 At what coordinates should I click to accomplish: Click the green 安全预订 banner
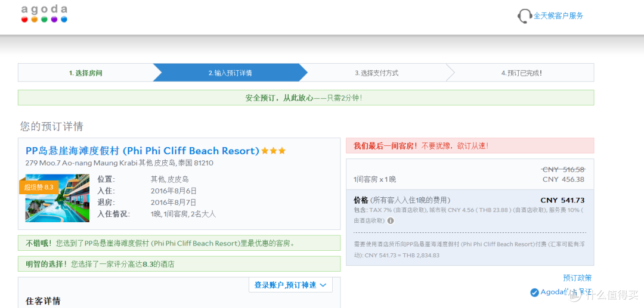point(306,98)
